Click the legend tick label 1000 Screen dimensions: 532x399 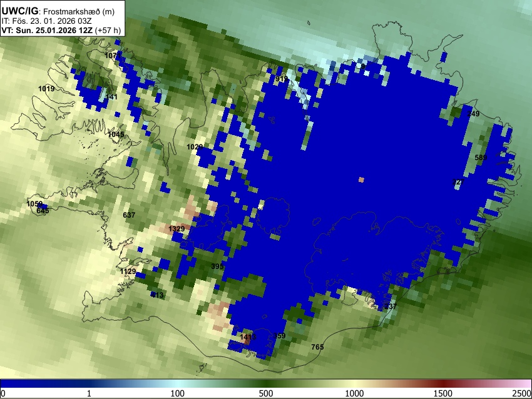coord(354,393)
